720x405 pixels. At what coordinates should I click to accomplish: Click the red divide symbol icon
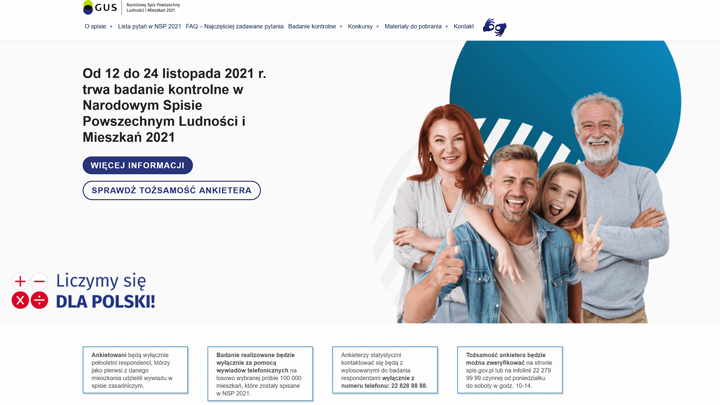click(39, 300)
